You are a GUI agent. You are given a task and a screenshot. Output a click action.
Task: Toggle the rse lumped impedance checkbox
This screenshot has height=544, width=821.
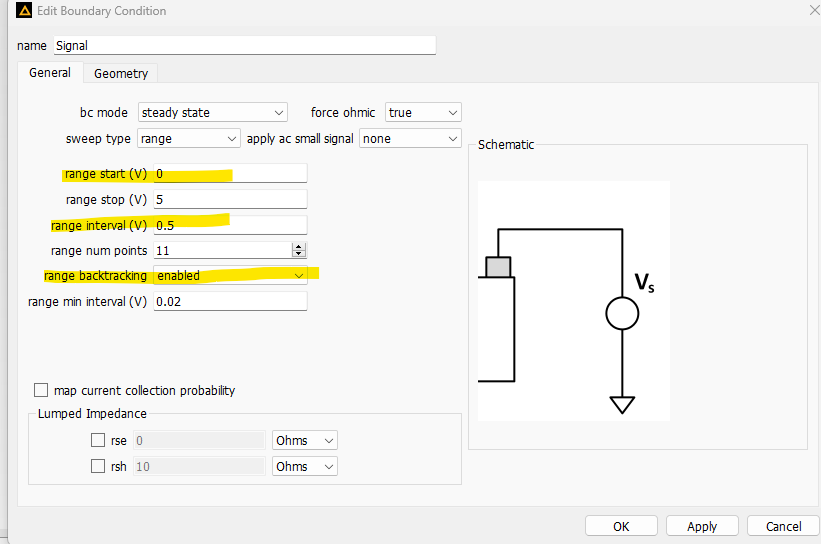click(x=98, y=440)
